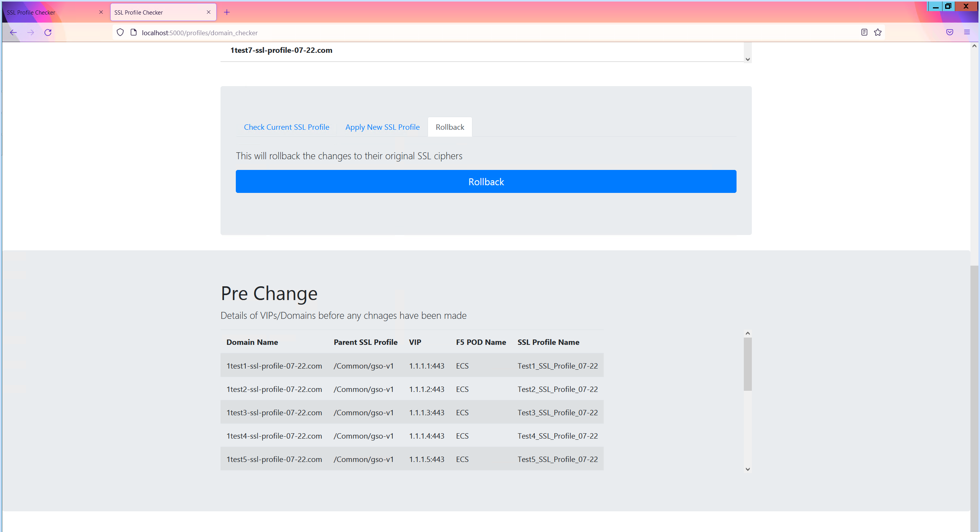
Task: Open a new browser tab
Action: (227, 12)
